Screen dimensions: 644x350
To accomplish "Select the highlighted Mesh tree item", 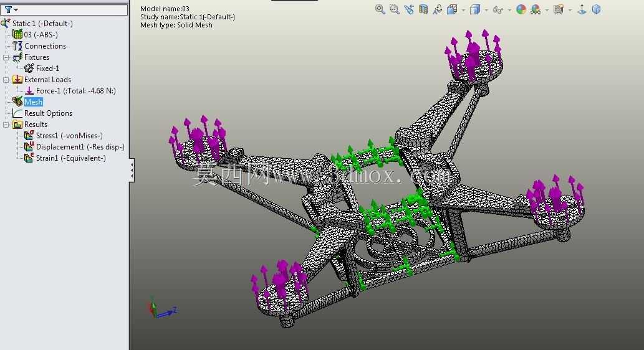I will (x=33, y=102).
